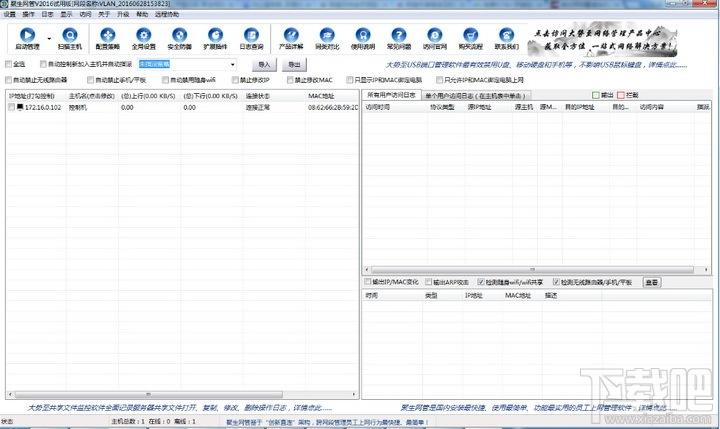The height and width of the screenshot is (429, 720).
Task: Open the 日志 menu
Action: [x=47, y=14]
